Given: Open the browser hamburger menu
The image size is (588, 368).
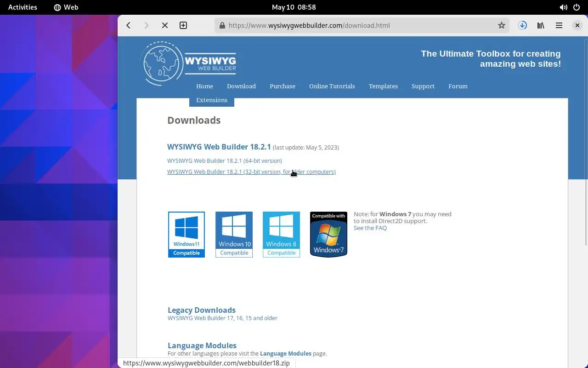Looking at the screenshot, I should [559, 25].
